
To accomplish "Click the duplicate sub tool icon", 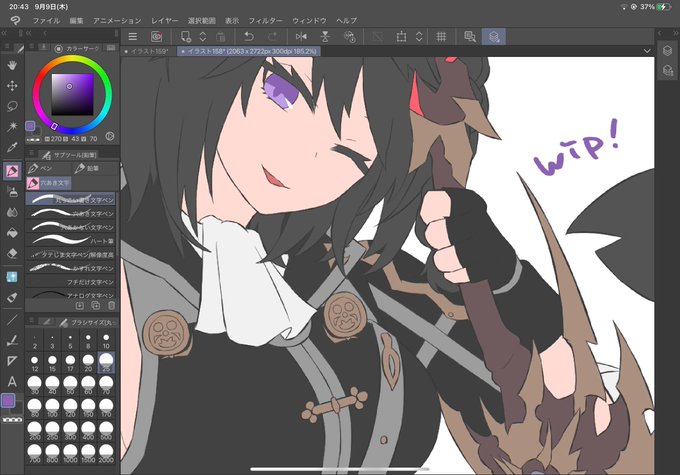I will pyautogui.click(x=95, y=305).
